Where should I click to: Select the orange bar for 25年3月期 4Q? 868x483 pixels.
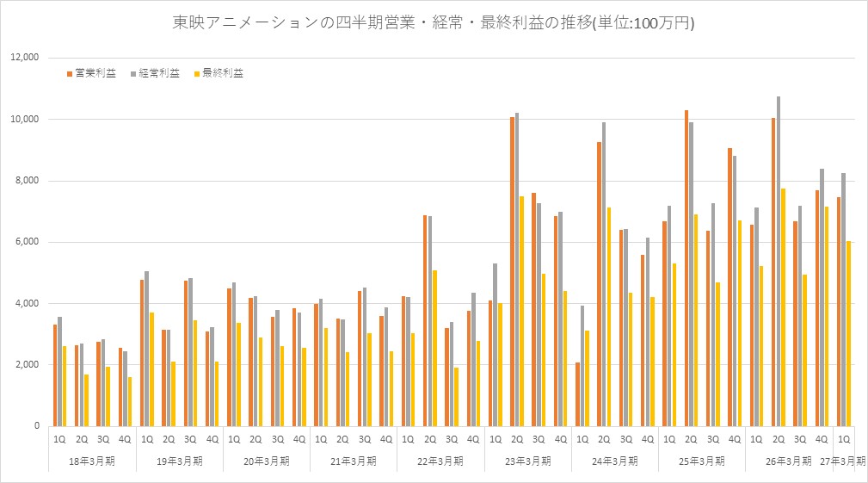click(x=729, y=287)
